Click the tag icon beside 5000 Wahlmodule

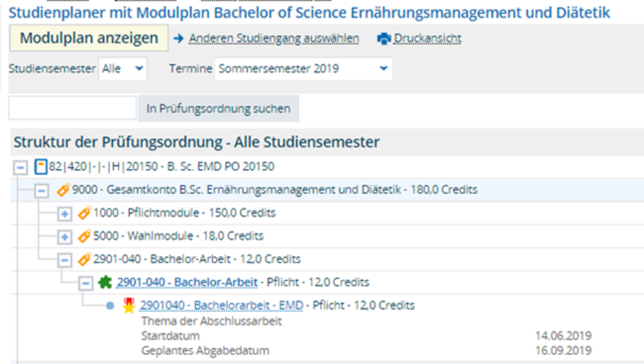(85, 236)
